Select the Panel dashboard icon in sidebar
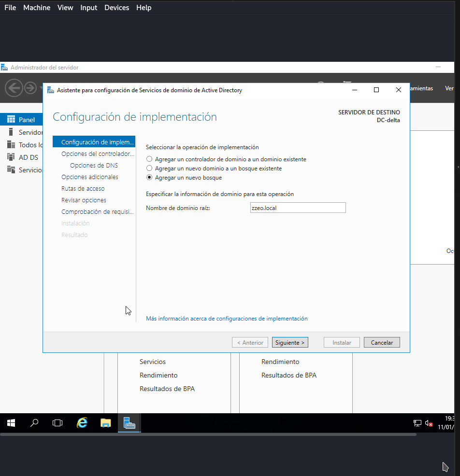 point(11,120)
